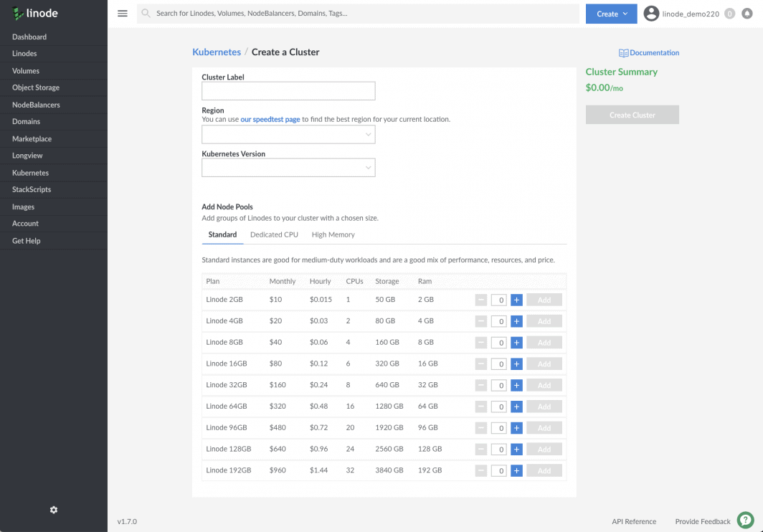Select the High Memory tab
The image size is (763, 532).
click(x=333, y=234)
